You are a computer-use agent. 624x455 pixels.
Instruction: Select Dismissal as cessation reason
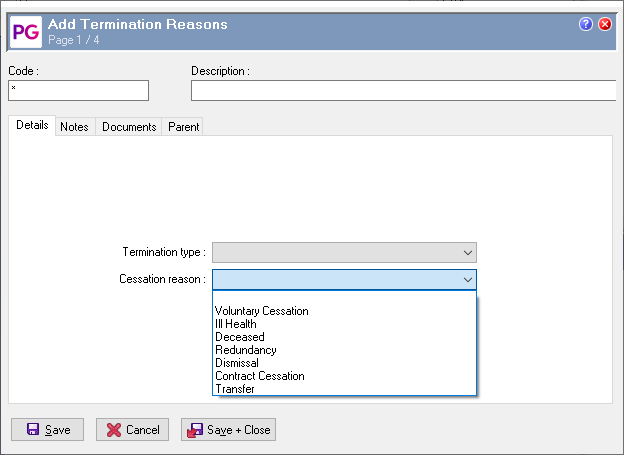[x=237, y=363]
